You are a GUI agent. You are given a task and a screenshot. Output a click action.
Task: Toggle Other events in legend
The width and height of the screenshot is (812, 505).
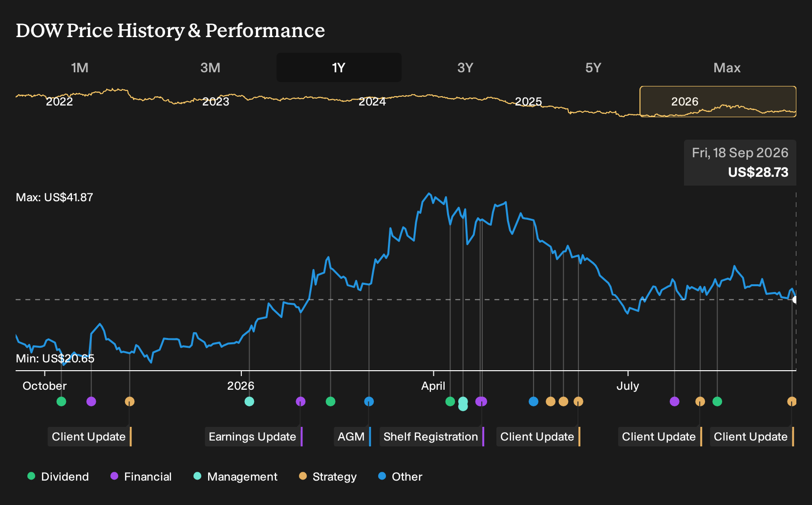tap(400, 477)
